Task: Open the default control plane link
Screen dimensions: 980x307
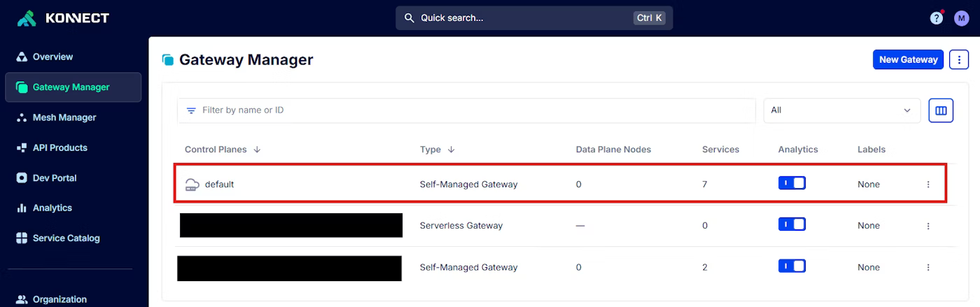Action: click(x=219, y=185)
